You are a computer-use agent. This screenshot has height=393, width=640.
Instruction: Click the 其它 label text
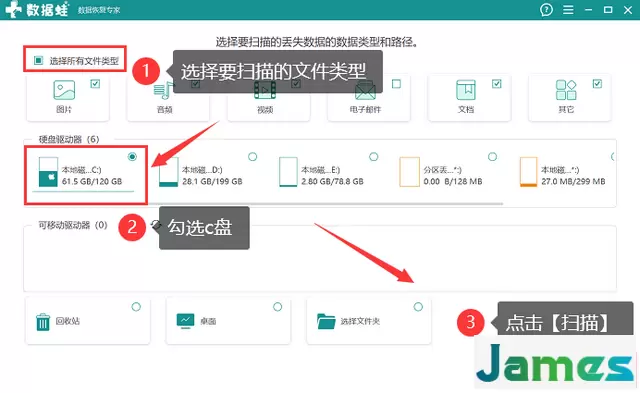pyautogui.click(x=566, y=109)
